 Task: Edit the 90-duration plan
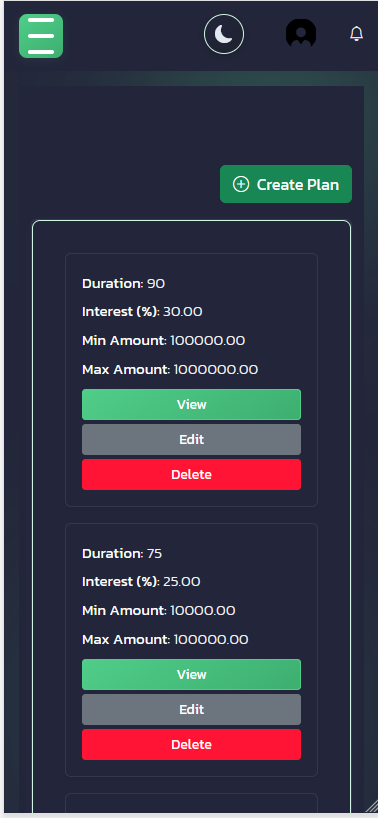pyautogui.click(x=191, y=439)
